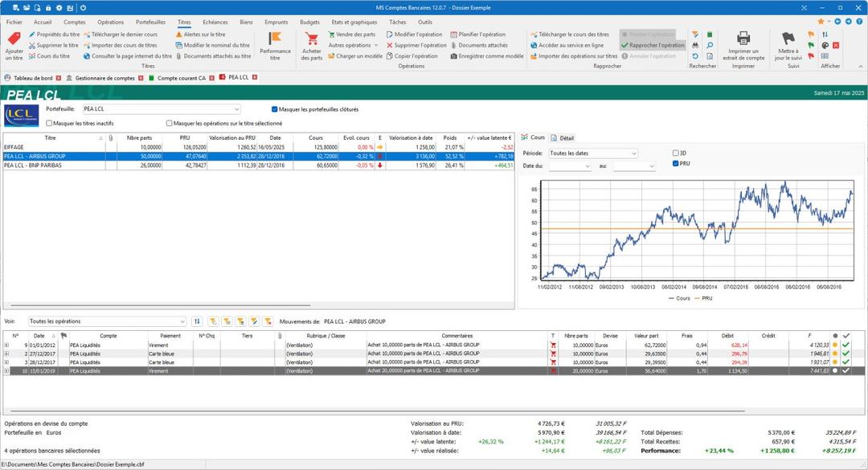868x470 pixels.
Task: Click Acheter des parts shopping cart
Action: (312, 39)
